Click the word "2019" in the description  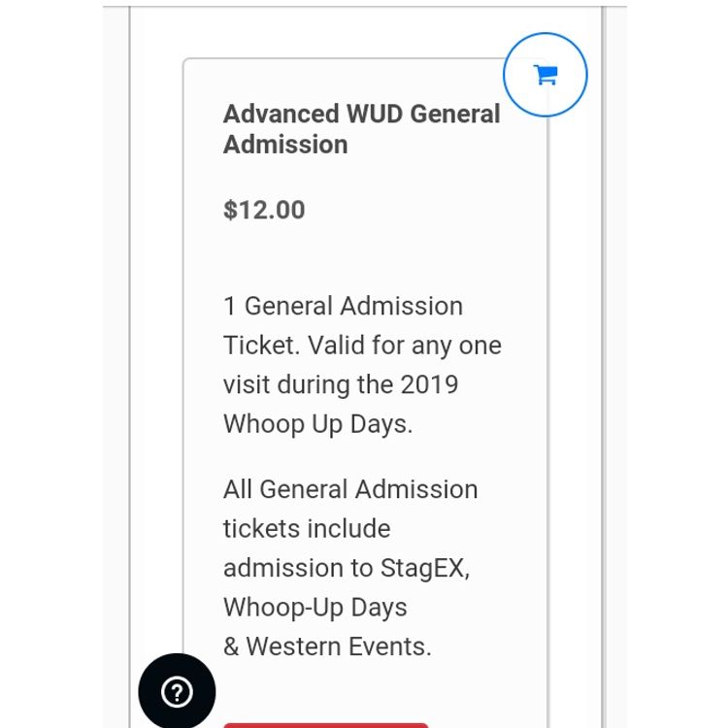pyautogui.click(x=429, y=384)
